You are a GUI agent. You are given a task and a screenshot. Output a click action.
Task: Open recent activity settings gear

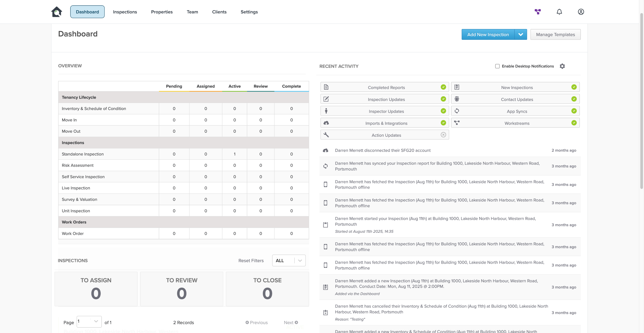(x=562, y=66)
